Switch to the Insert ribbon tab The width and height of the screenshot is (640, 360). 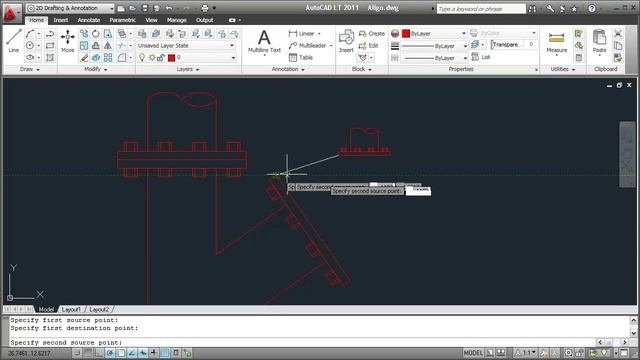tap(61, 20)
